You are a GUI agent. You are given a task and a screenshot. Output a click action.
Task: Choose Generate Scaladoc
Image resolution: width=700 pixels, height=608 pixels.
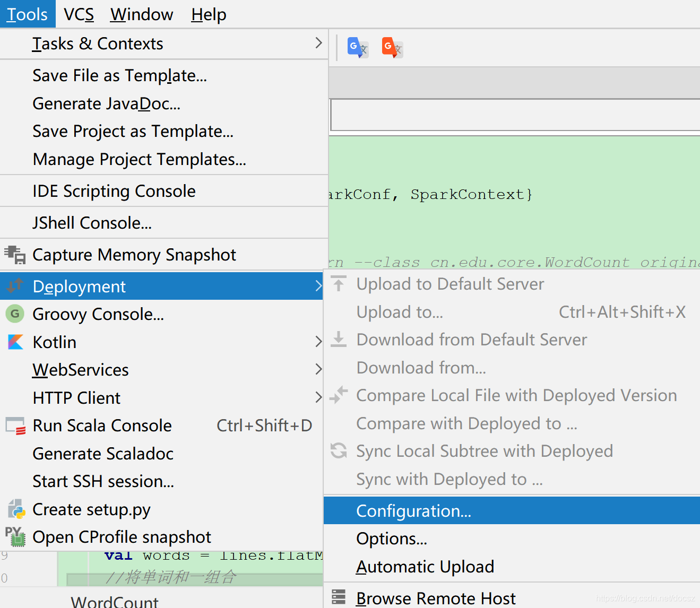point(161,454)
